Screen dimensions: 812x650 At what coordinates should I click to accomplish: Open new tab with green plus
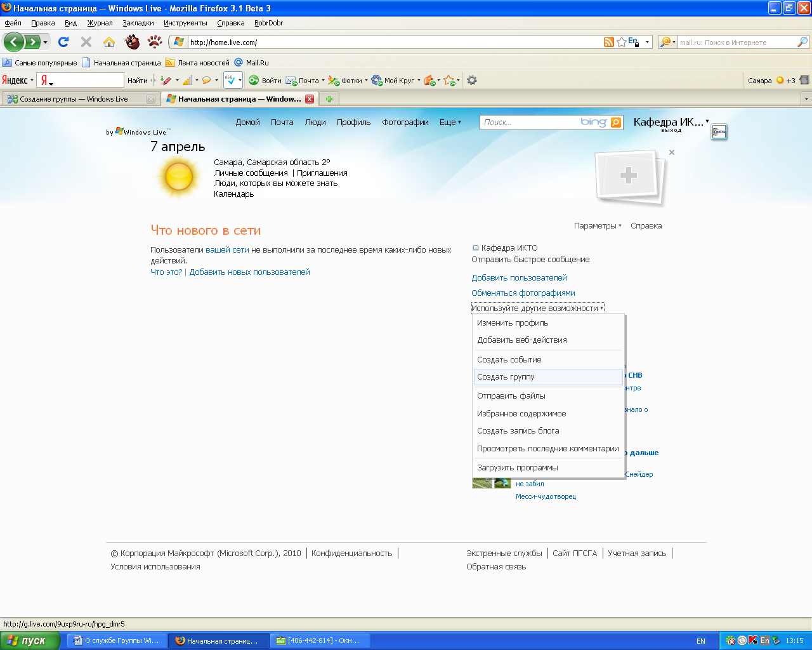(329, 99)
